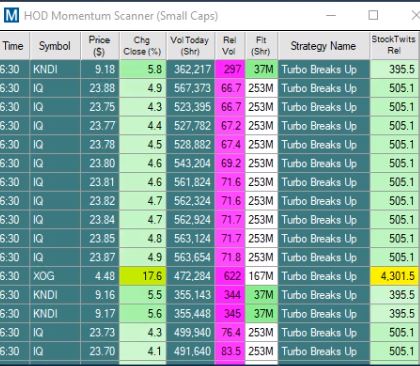Click the magenta 622 Rel Vol cell

[x=230, y=276]
